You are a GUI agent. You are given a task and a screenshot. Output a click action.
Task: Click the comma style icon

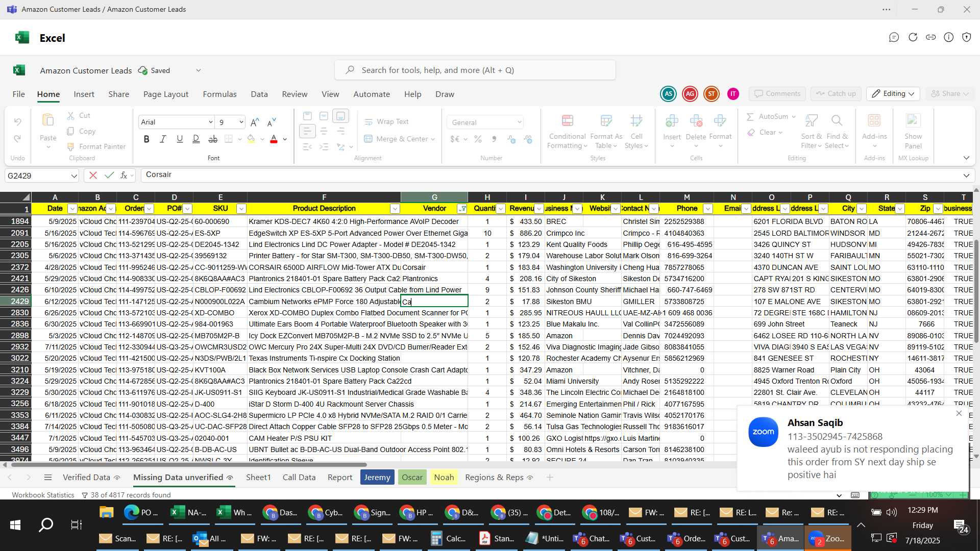pyautogui.click(x=494, y=139)
